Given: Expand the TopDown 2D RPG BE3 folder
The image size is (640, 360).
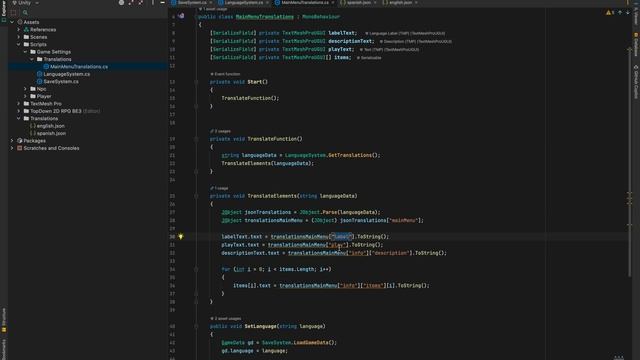Looking at the screenshot, I should point(18,111).
